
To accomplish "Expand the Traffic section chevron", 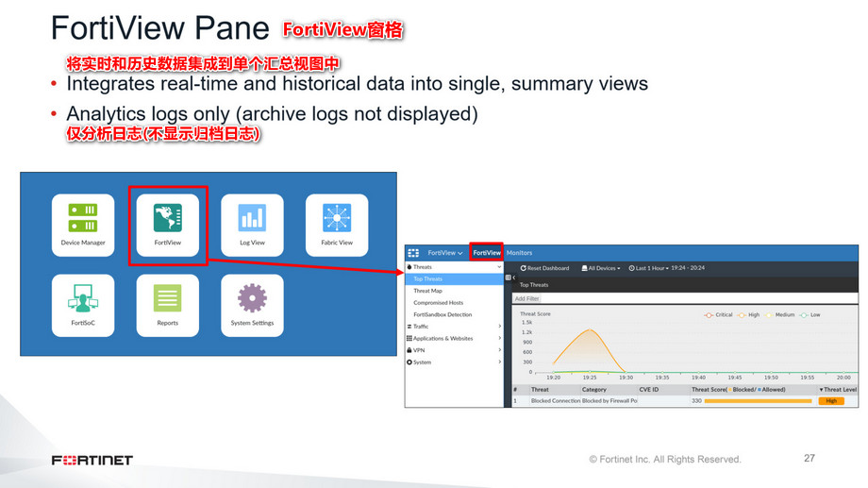I will pyautogui.click(x=499, y=327).
